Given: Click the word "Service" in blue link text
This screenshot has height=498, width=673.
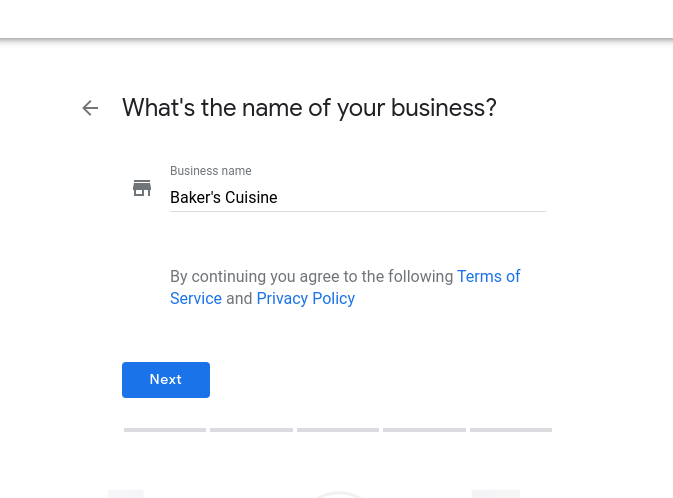Looking at the screenshot, I should pyautogui.click(x=196, y=298).
